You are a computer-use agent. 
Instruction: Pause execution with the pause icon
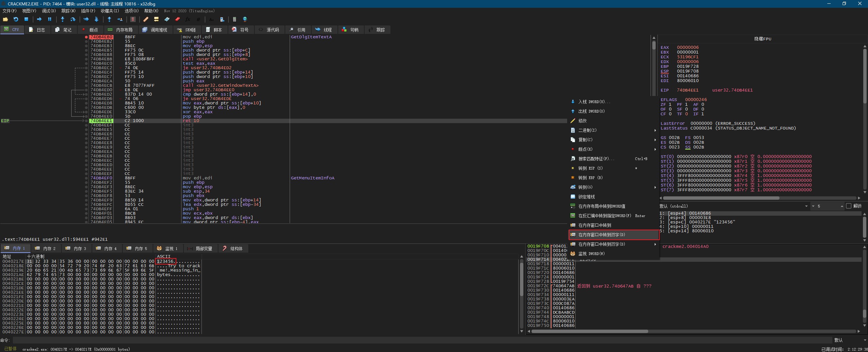coord(50,19)
